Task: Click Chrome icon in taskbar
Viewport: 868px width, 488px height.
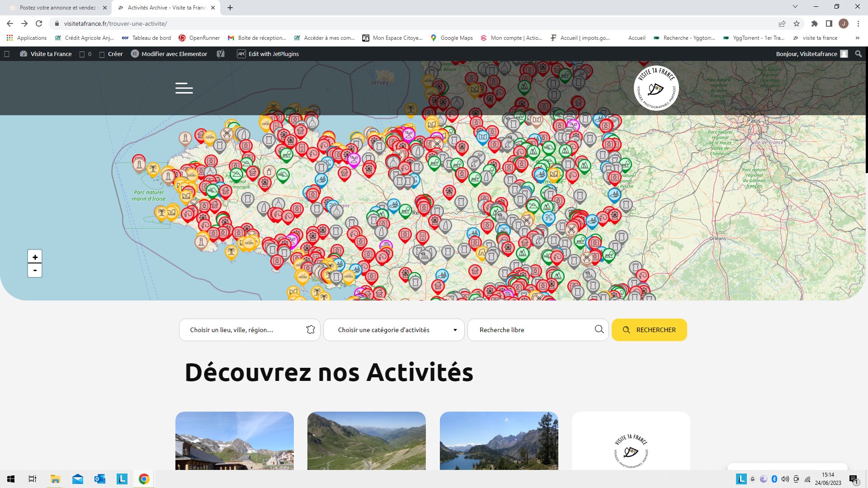Action: coord(144,479)
